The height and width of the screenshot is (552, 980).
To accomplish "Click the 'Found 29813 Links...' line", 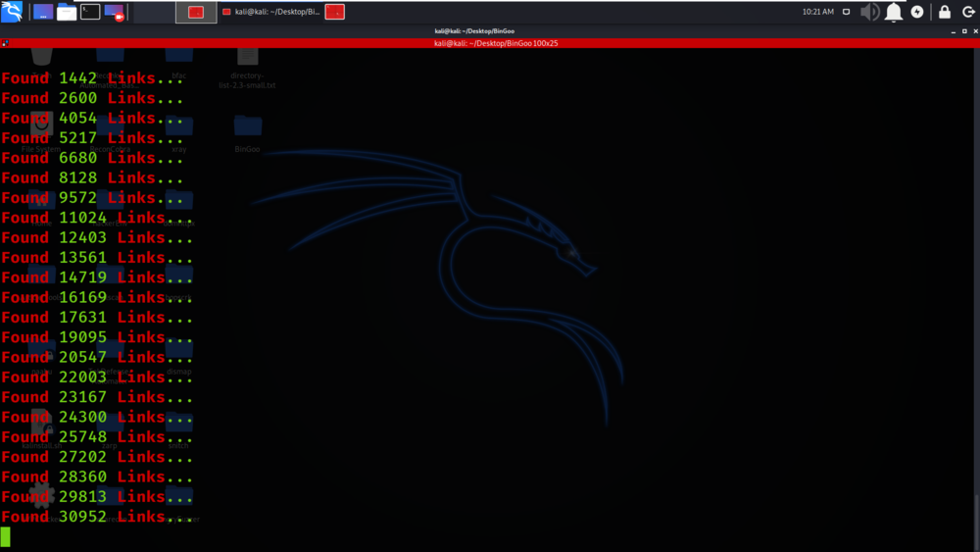I will [x=97, y=497].
